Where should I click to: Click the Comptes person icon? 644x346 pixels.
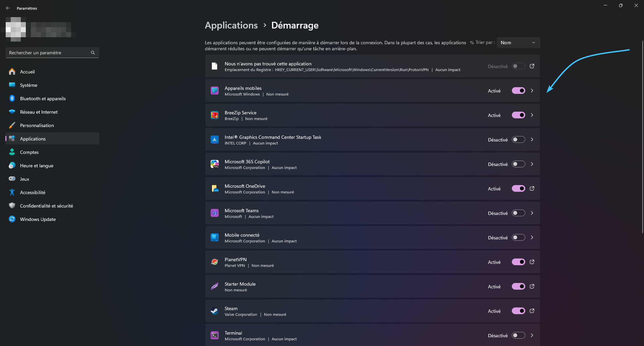pos(12,152)
